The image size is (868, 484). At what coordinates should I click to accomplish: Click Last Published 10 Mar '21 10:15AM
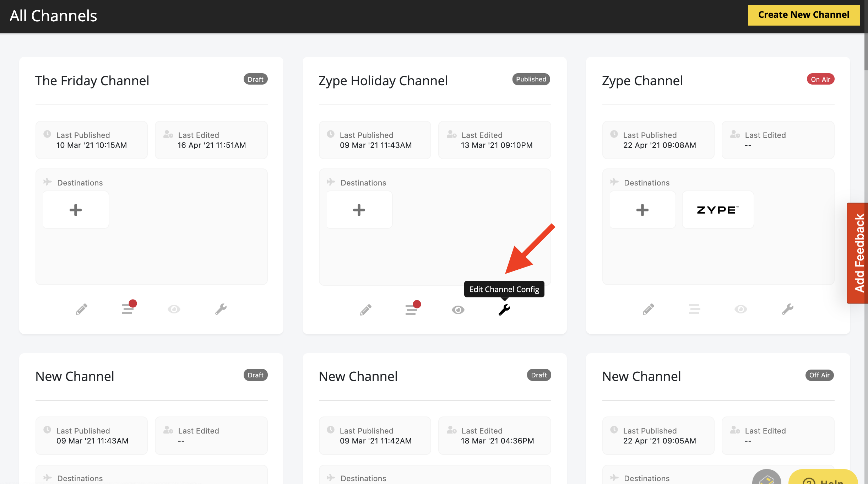[x=92, y=140]
